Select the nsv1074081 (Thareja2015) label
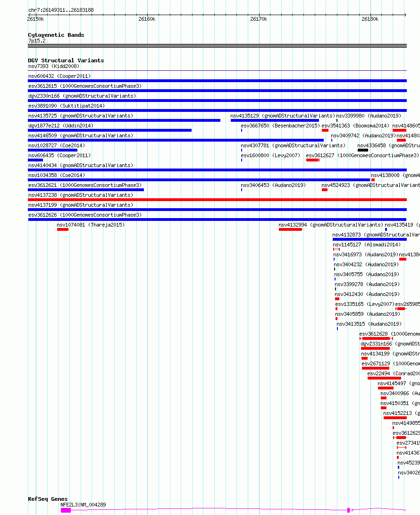This screenshot has height=515, width=420. [x=91, y=225]
